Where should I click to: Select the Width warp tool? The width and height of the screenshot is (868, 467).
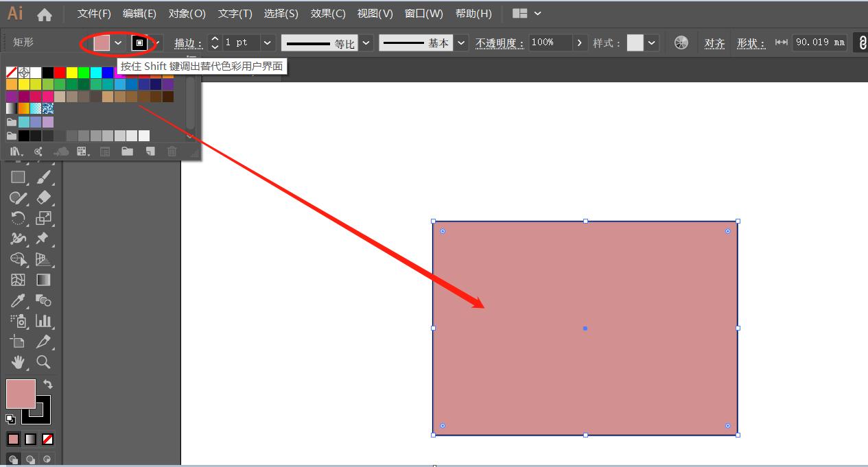point(18,239)
